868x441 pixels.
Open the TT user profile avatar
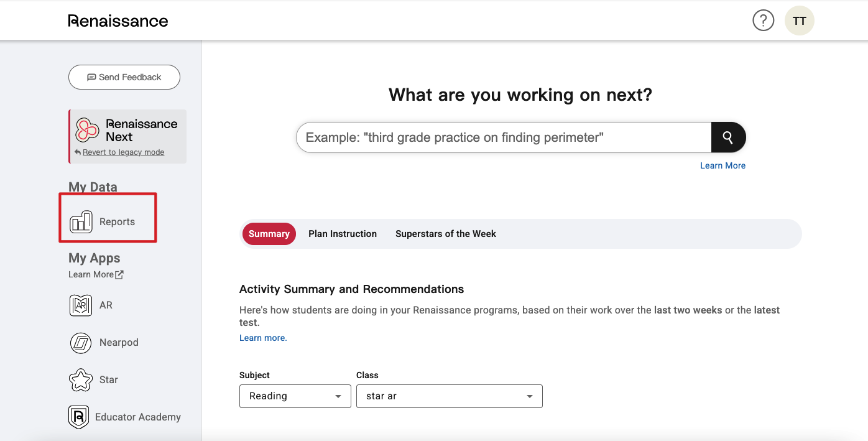pos(799,21)
